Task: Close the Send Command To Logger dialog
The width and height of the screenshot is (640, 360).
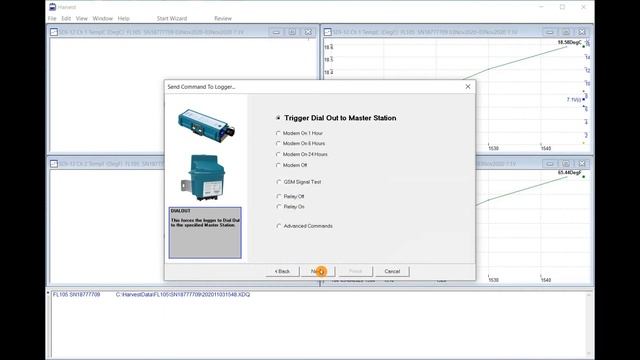Action: click(468, 87)
